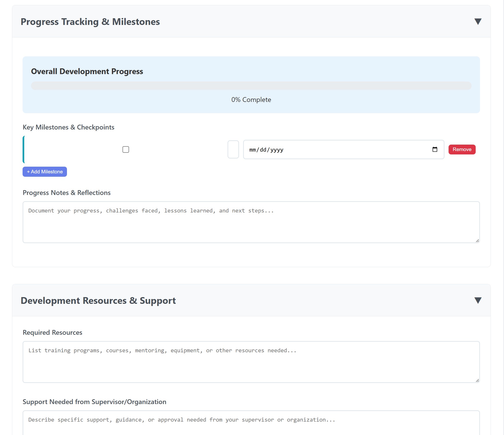Image resolution: width=504 pixels, height=435 pixels.
Task: Click the Key Milestones & Checkpoints heading
Action: tap(68, 127)
